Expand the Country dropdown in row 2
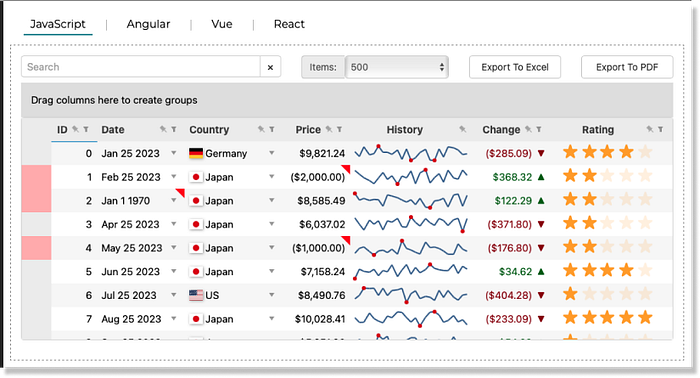The width and height of the screenshot is (700, 378). tap(271, 200)
